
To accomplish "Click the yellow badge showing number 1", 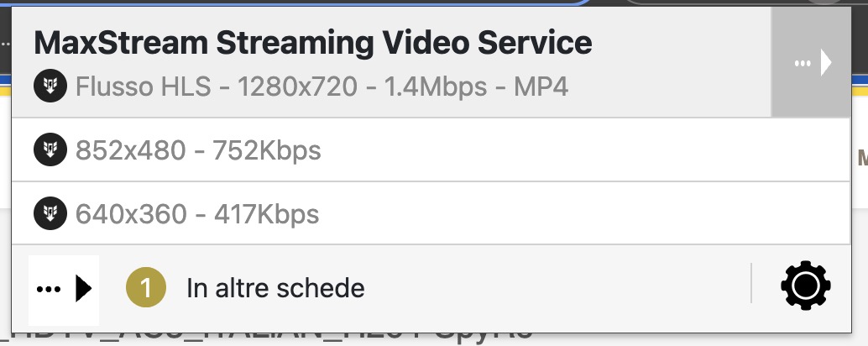I will (146, 288).
